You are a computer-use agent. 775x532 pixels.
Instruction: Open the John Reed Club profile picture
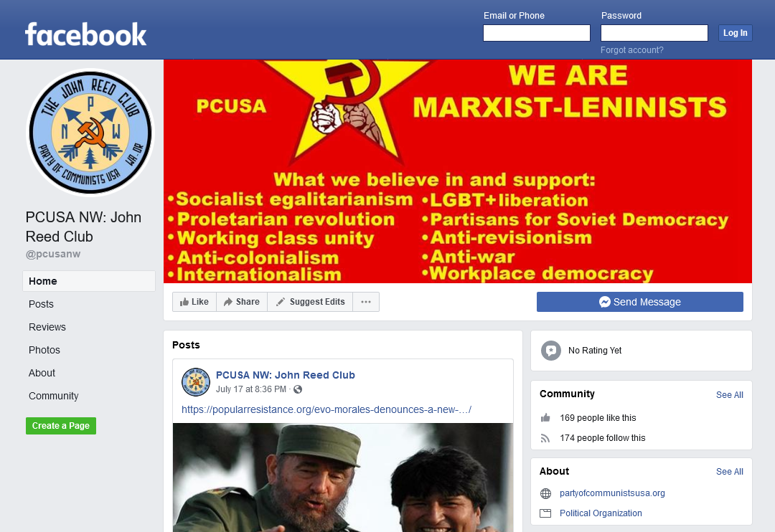90,133
